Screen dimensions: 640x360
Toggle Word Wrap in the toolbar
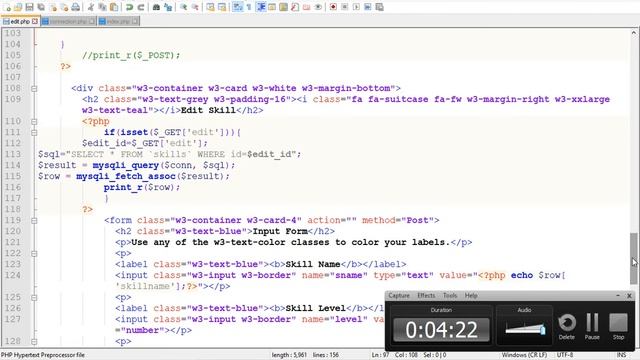coord(238,7)
